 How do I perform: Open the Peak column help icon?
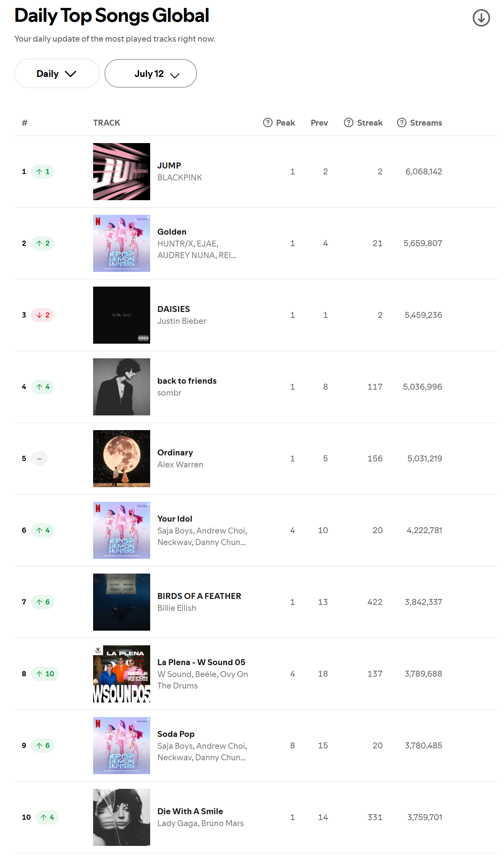(268, 122)
